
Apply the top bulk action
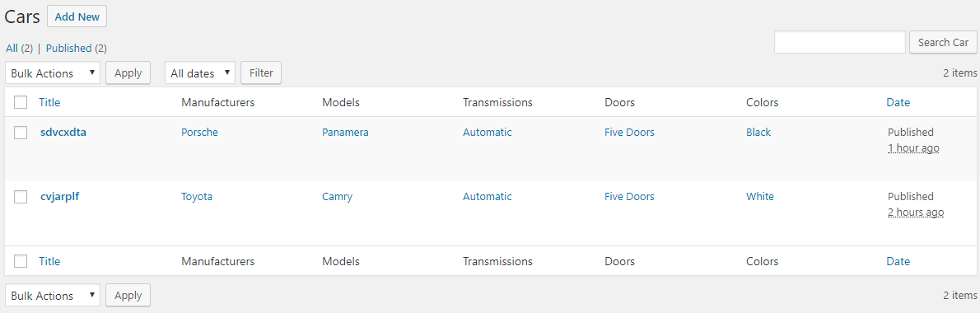coord(128,72)
